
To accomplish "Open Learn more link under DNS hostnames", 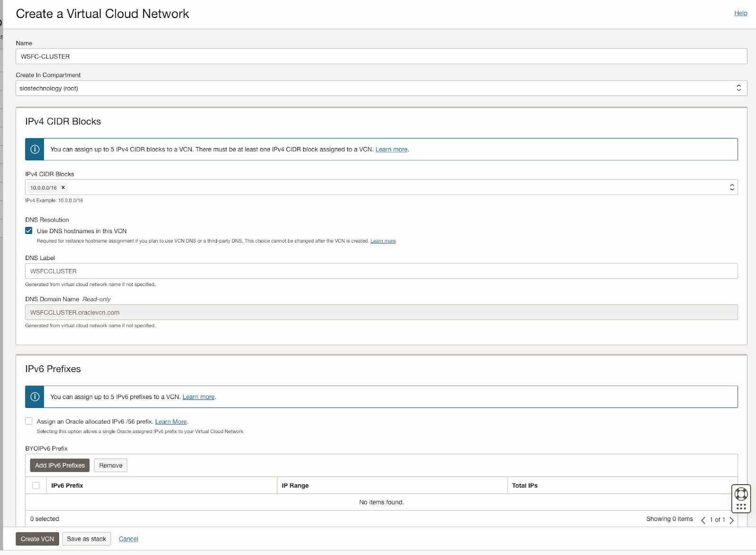I will (383, 241).
